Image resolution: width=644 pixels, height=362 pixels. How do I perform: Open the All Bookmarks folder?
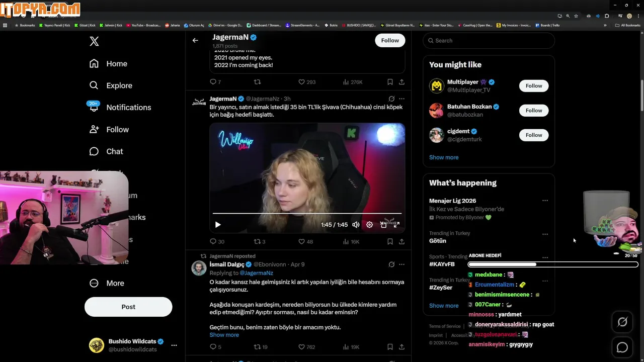pyautogui.click(x=627, y=25)
